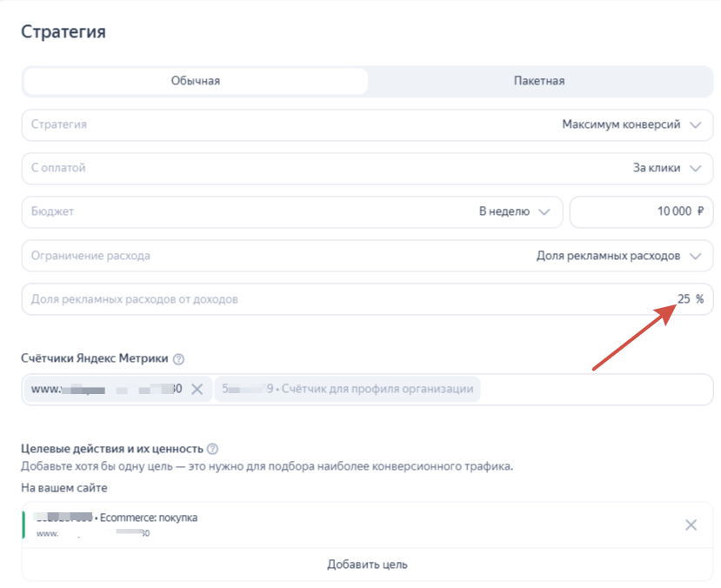Click chevron arrow in С оплатой row
This screenshot has width=721, height=588.
coord(695,168)
